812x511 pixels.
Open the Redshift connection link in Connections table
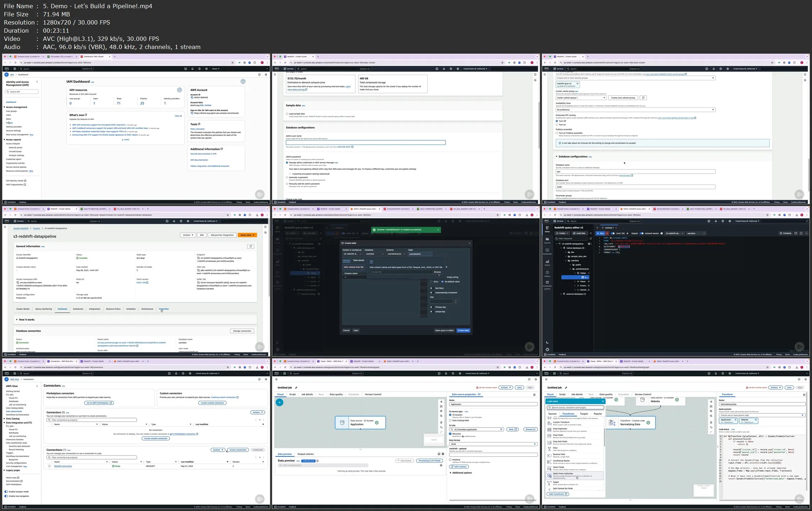[63, 466]
